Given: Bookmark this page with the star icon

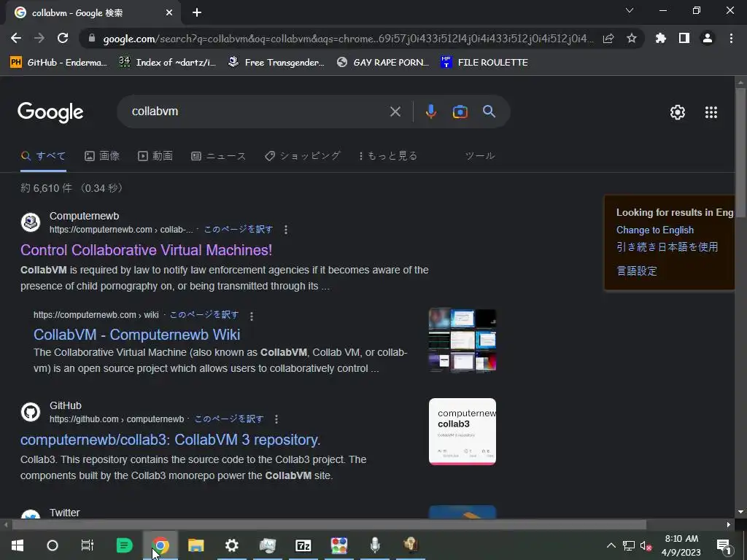Looking at the screenshot, I should point(632,38).
